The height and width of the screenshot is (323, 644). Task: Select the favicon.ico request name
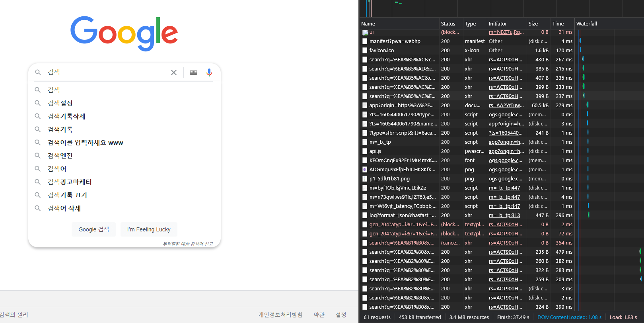(x=381, y=51)
